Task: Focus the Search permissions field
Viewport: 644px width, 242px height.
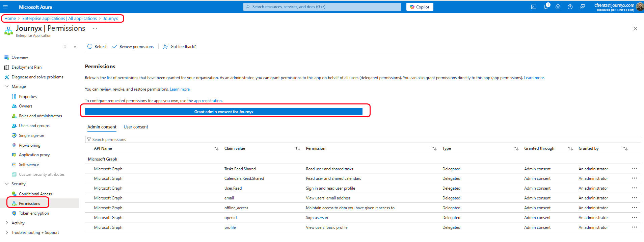Action: click(363, 140)
